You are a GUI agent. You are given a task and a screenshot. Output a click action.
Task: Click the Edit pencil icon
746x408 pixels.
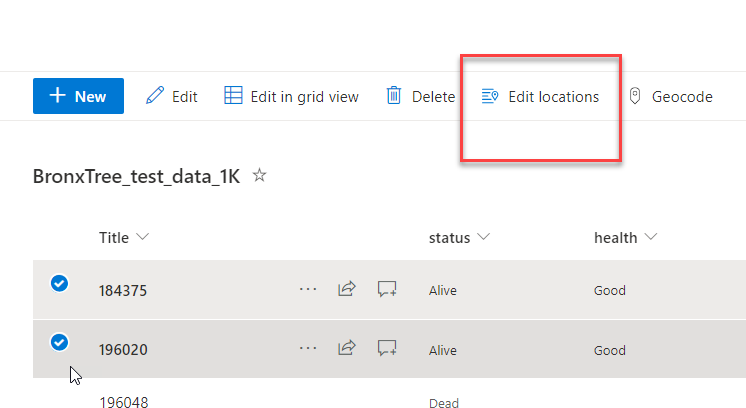coord(155,96)
